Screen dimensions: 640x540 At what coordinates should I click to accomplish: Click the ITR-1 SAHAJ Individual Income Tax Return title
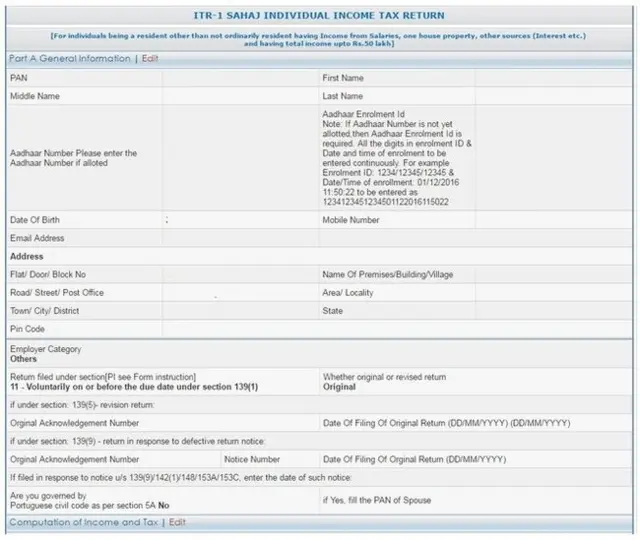coord(319,16)
